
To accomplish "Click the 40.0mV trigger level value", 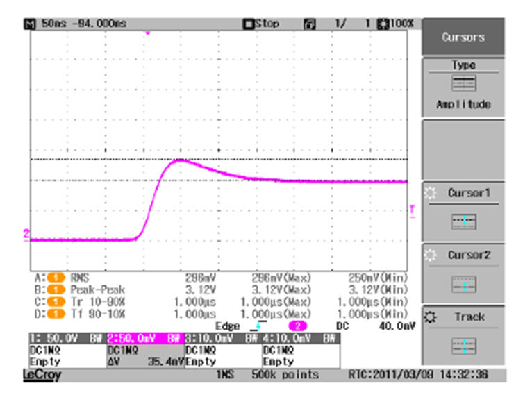I will pos(397,326).
